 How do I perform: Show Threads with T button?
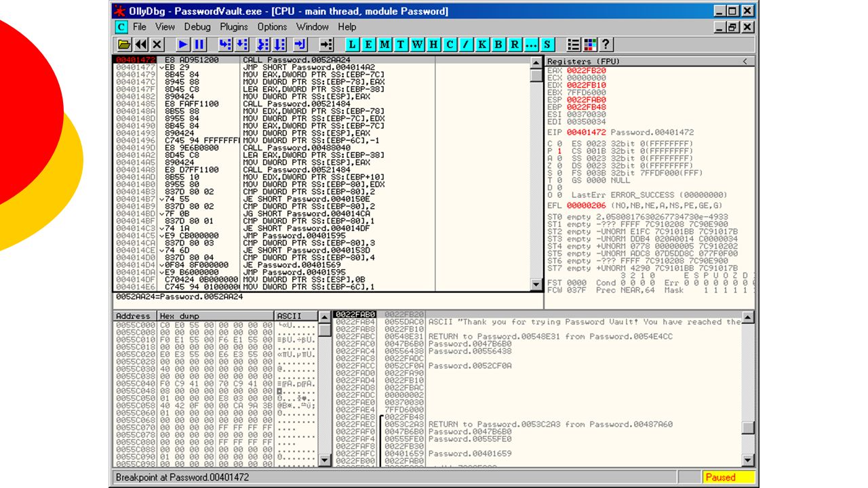point(401,45)
